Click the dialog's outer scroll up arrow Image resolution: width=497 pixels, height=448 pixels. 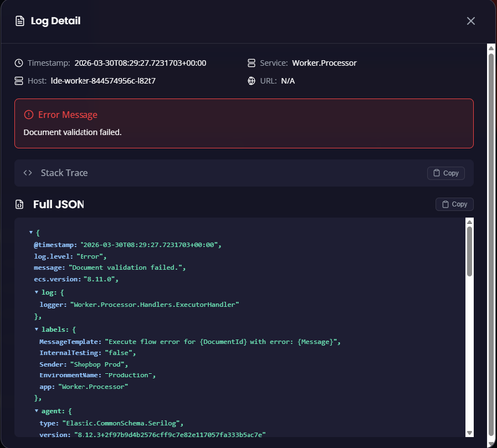pyautogui.click(x=491, y=49)
